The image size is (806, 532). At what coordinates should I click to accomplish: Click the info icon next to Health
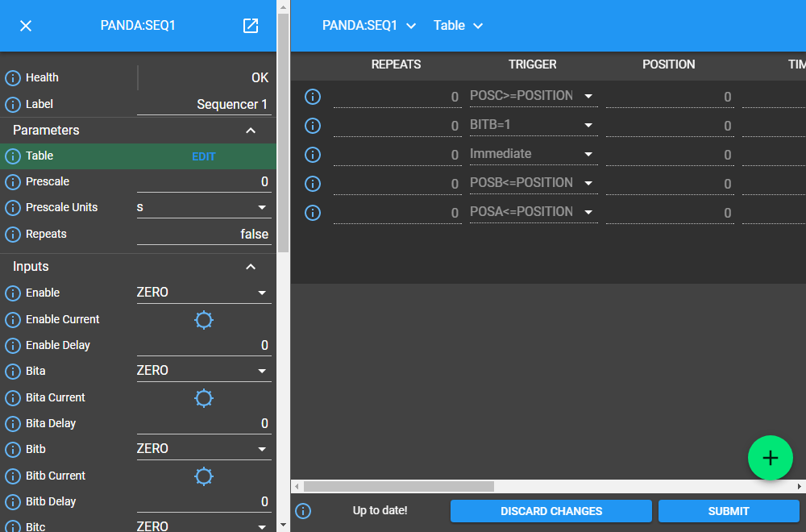[13, 78]
